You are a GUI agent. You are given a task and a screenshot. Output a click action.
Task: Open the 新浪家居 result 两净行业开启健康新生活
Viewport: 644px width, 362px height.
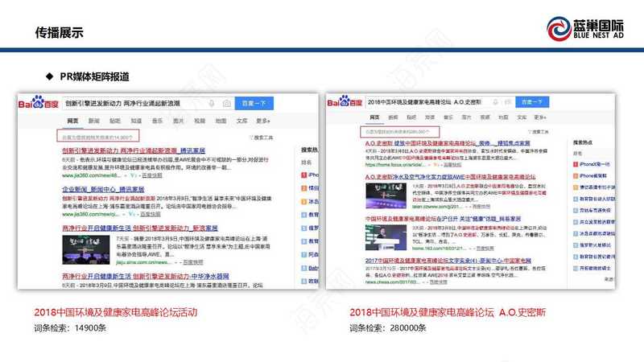coord(140,228)
